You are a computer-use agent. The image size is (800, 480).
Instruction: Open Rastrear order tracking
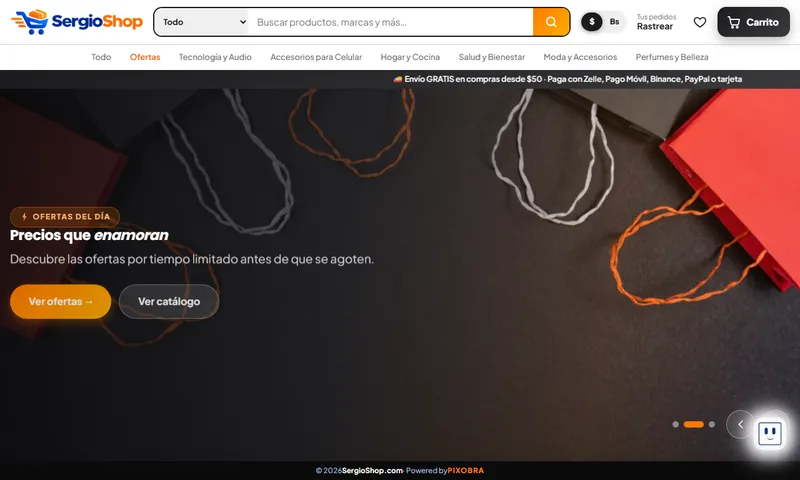656,22
